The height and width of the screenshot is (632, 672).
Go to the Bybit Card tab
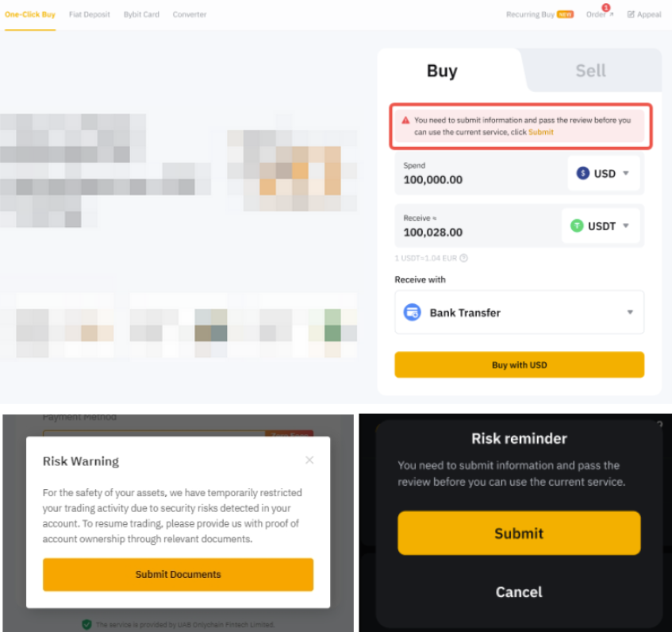point(141,14)
